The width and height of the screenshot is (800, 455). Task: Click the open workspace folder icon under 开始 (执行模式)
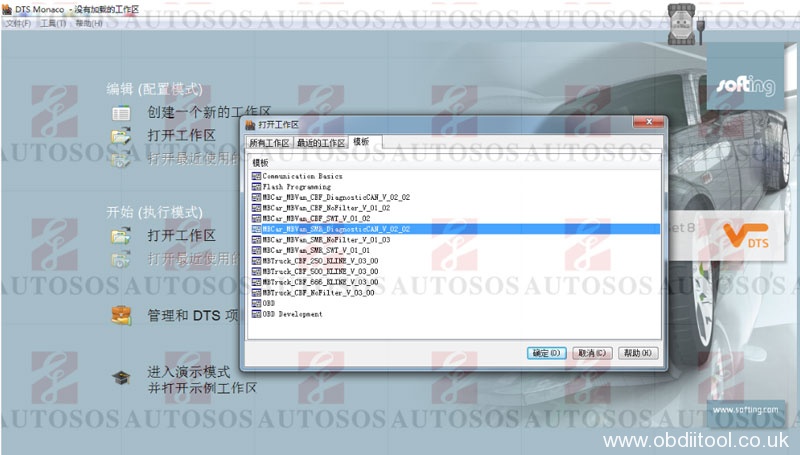pyautogui.click(x=121, y=236)
